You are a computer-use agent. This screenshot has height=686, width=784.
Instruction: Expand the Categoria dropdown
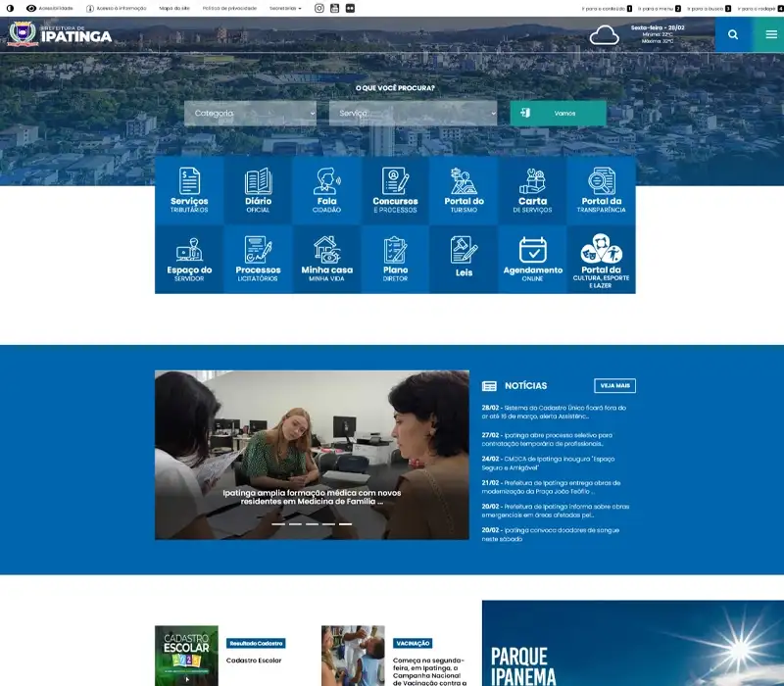coord(250,113)
